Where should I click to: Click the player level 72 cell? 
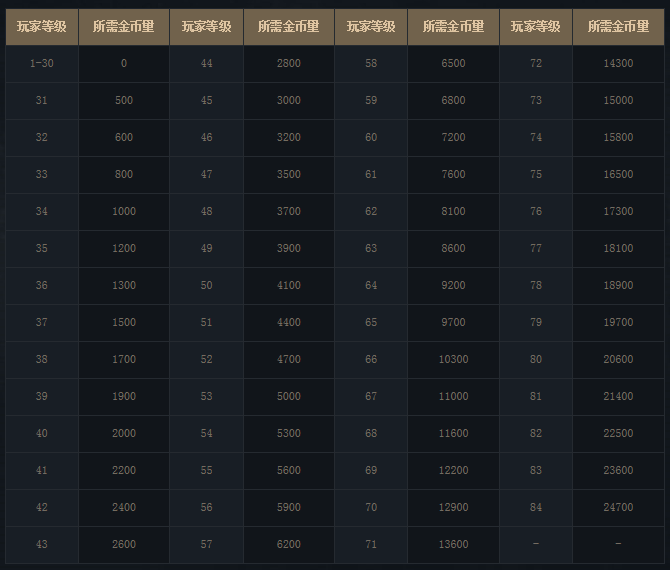[x=536, y=63]
